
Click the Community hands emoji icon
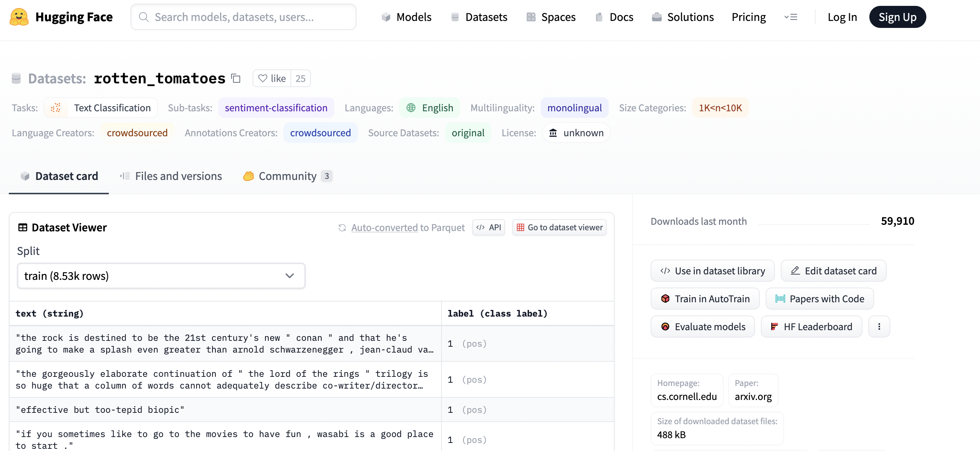(x=248, y=176)
